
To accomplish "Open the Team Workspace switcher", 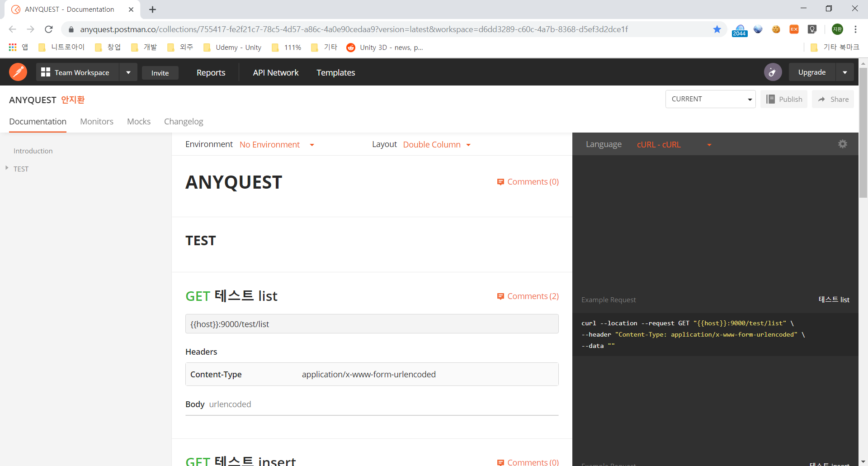I will (77, 72).
